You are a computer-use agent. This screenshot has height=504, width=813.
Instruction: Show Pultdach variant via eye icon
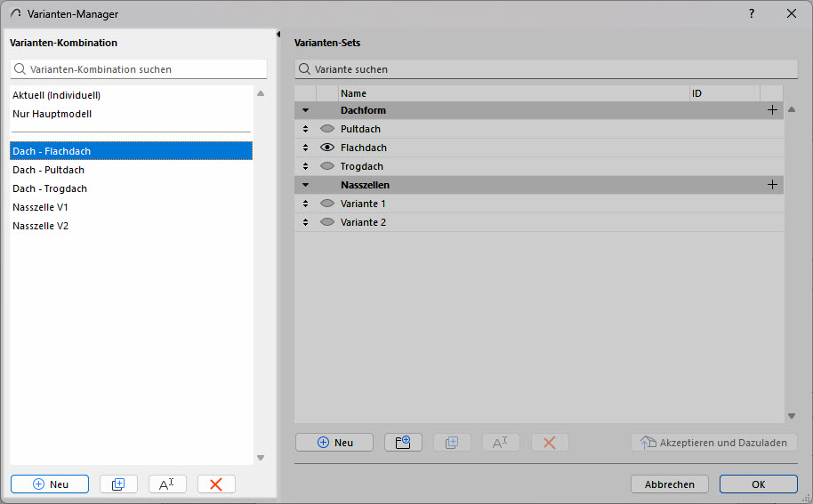327,129
